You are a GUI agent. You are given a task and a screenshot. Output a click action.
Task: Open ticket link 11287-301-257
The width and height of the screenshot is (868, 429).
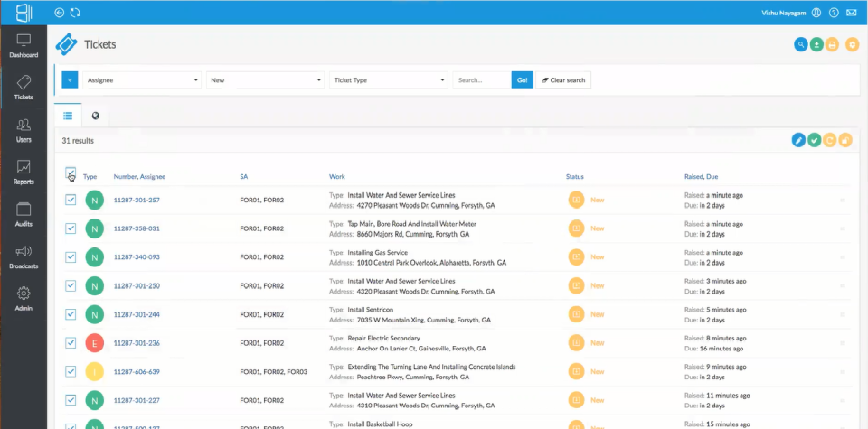point(137,201)
